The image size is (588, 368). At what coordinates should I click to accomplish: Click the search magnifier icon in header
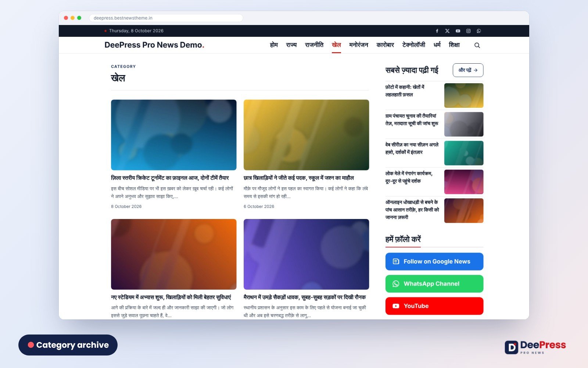coord(477,45)
